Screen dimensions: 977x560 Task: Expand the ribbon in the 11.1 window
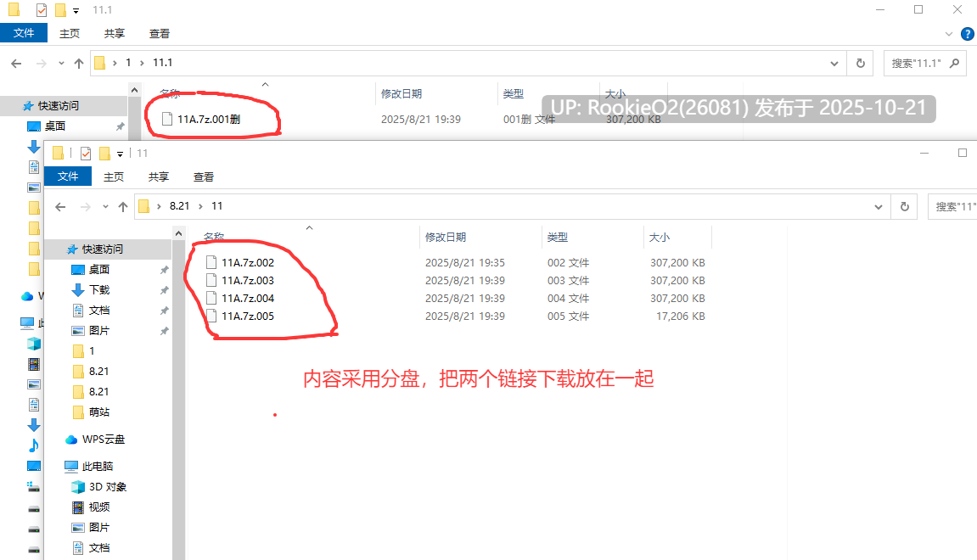pos(948,34)
